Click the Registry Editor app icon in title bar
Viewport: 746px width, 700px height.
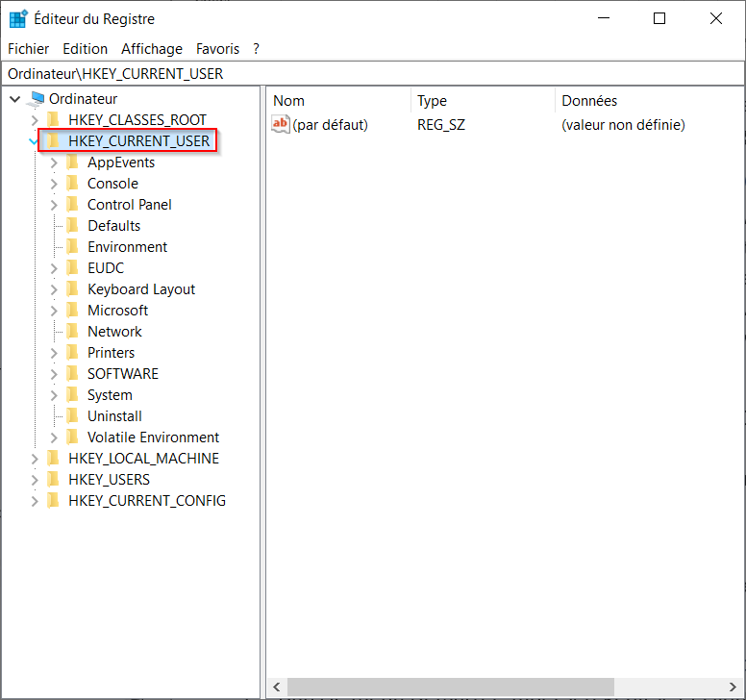tap(18, 18)
